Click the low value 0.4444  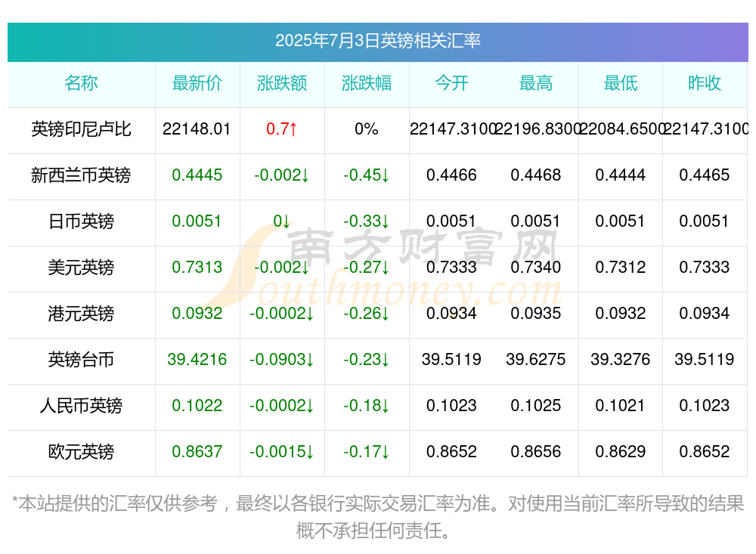point(621,175)
